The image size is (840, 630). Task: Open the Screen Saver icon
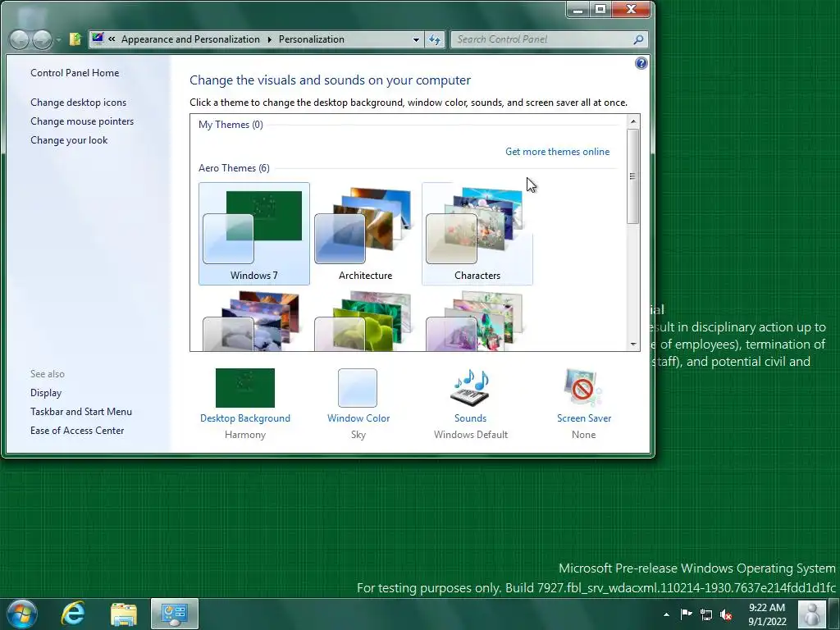[583, 388]
